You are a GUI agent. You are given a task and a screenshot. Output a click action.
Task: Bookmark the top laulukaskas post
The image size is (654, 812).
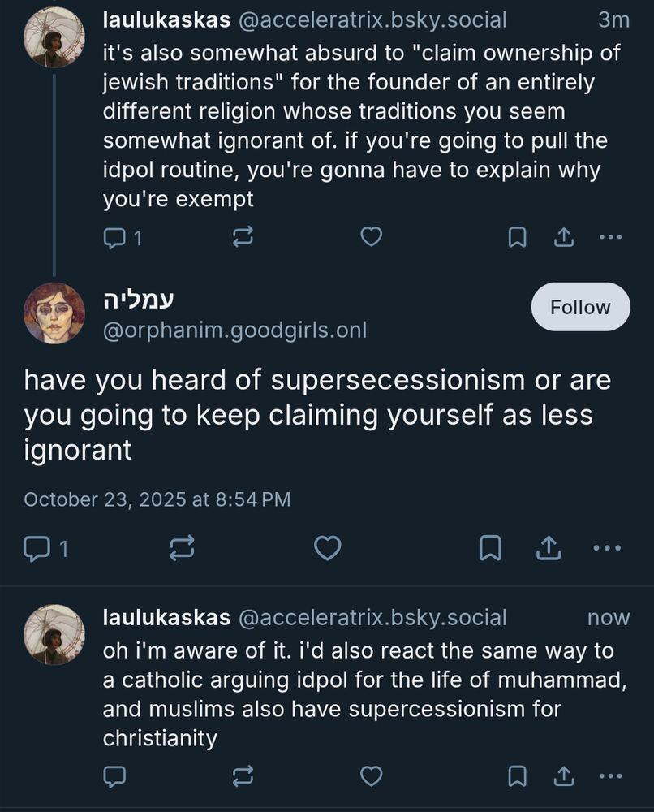click(517, 237)
